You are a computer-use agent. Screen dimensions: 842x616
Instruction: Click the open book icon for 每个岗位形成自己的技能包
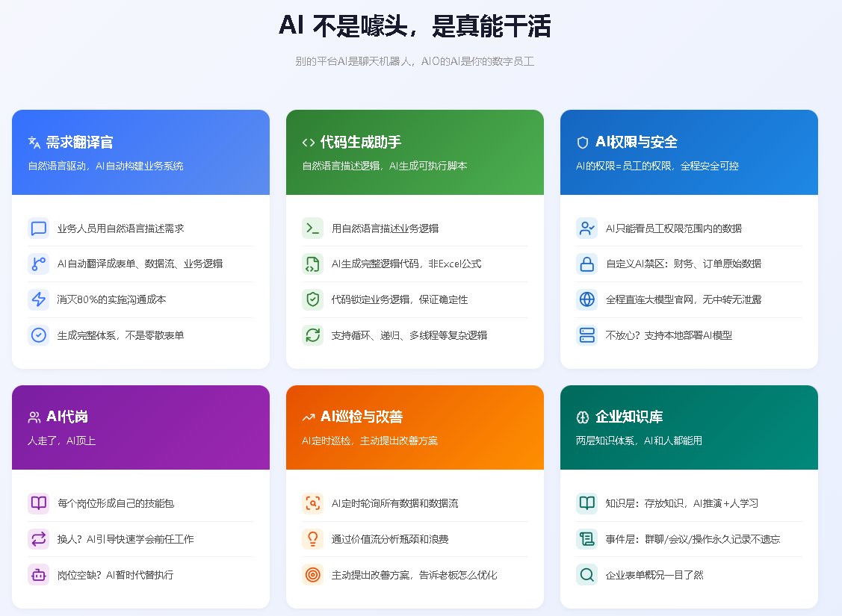pos(39,503)
